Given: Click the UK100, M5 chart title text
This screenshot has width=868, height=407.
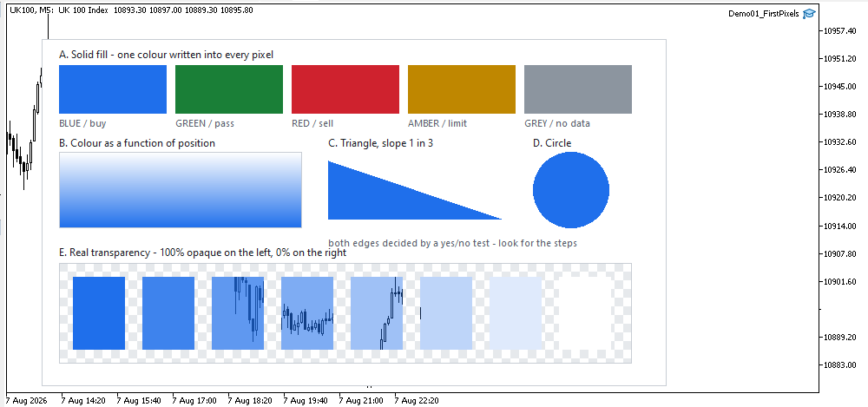Looking at the screenshot, I should pos(132,10).
